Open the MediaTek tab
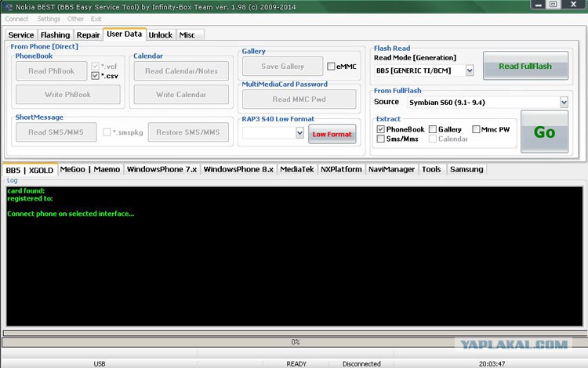 coord(297,169)
